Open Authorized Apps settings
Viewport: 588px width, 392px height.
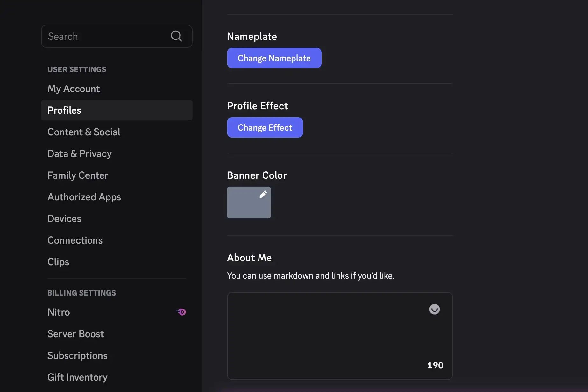click(x=117, y=197)
